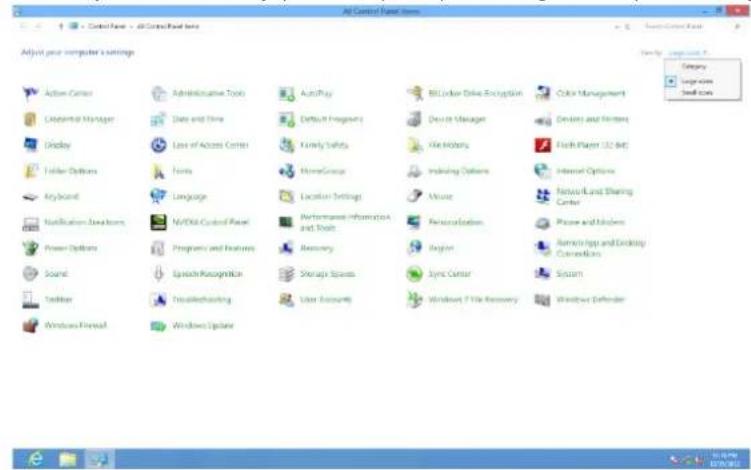Click the Control Panel taskbar button
This screenshot has width=751, height=470.
click(x=99, y=459)
